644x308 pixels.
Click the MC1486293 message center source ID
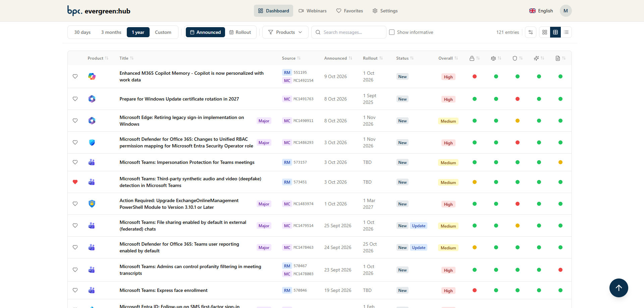304,142
